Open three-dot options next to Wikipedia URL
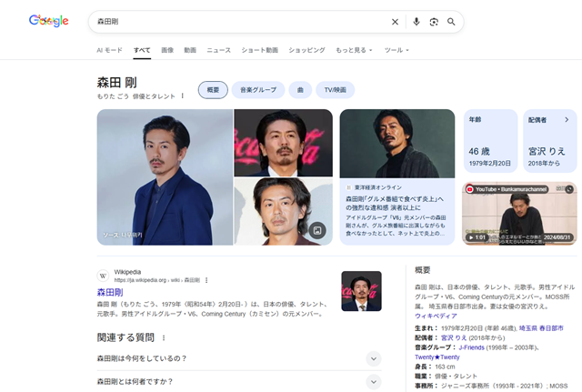The image size is (582, 392). pyautogui.click(x=206, y=280)
